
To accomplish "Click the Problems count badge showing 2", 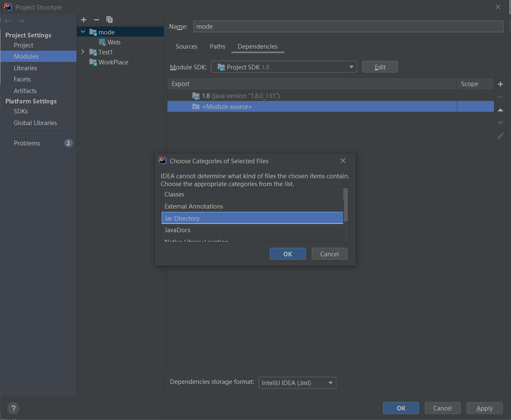I will 69,143.
